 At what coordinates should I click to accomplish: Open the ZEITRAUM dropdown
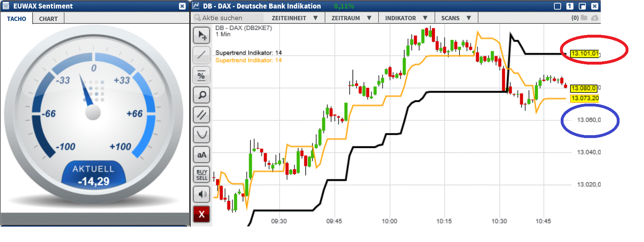coord(351,18)
